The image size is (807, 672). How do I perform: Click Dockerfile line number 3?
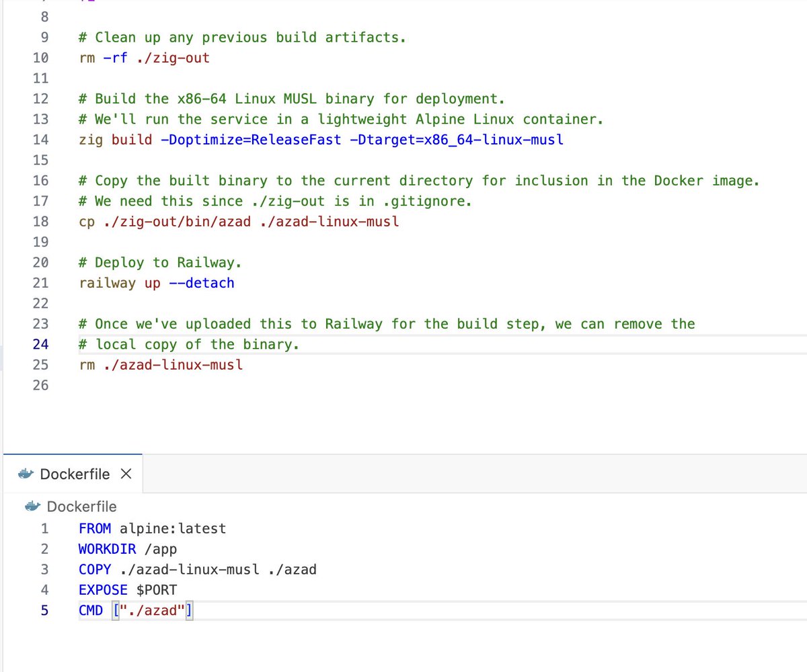tap(45, 570)
